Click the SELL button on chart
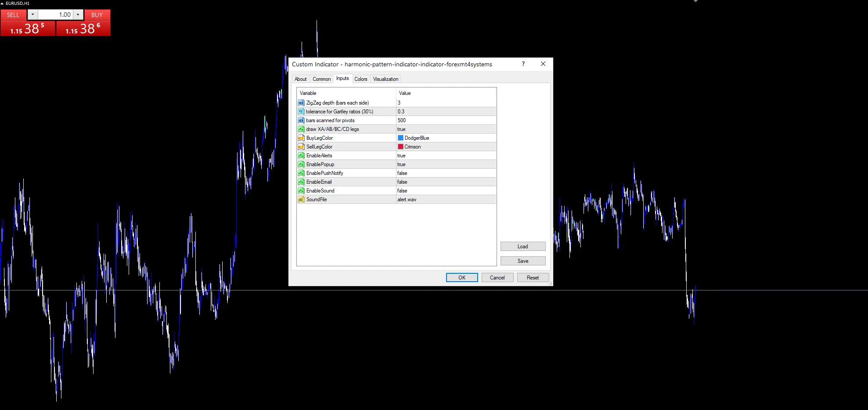 pos(13,15)
